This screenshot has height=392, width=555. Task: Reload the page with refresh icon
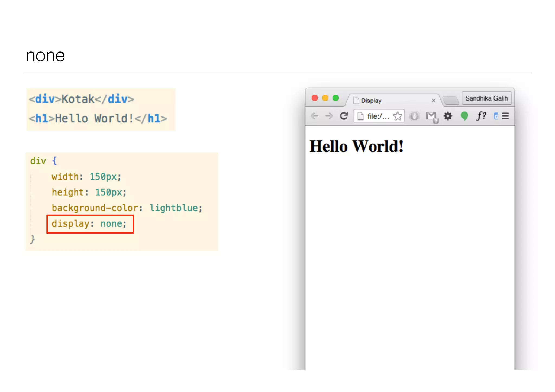[344, 116]
